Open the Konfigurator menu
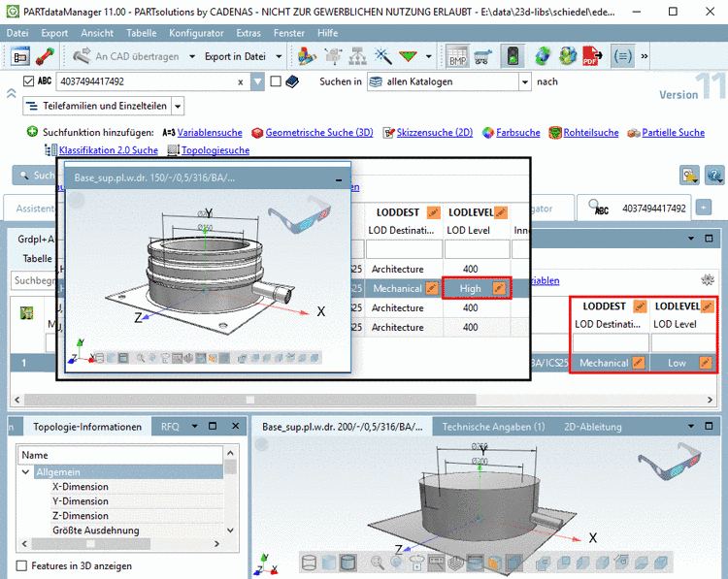The image size is (728, 579). pyautogui.click(x=196, y=33)
